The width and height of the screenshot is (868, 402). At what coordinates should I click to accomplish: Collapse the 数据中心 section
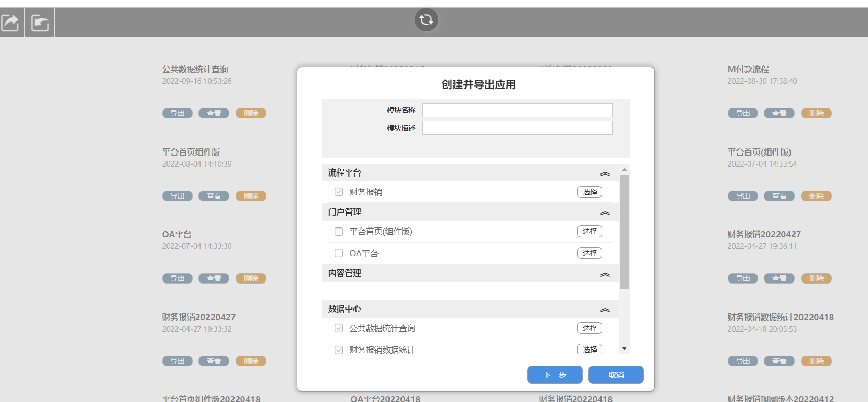(605, 310)
